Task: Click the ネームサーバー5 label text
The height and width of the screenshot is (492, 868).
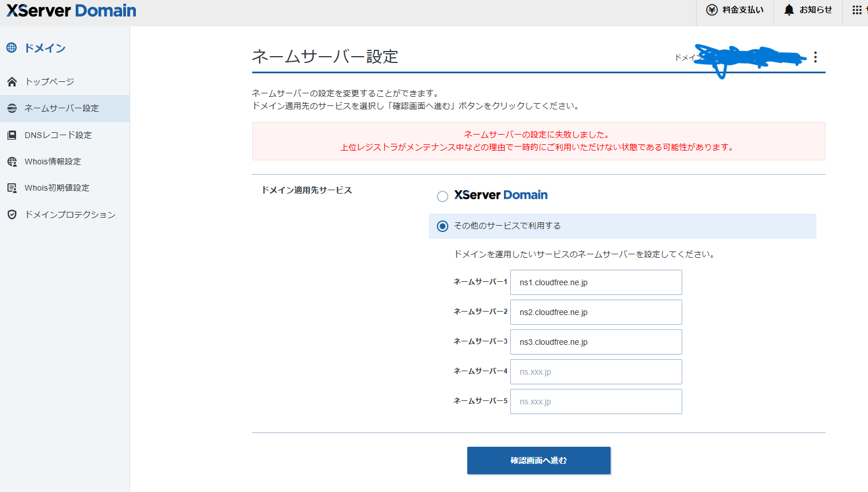Action: (x=480, y=401)
